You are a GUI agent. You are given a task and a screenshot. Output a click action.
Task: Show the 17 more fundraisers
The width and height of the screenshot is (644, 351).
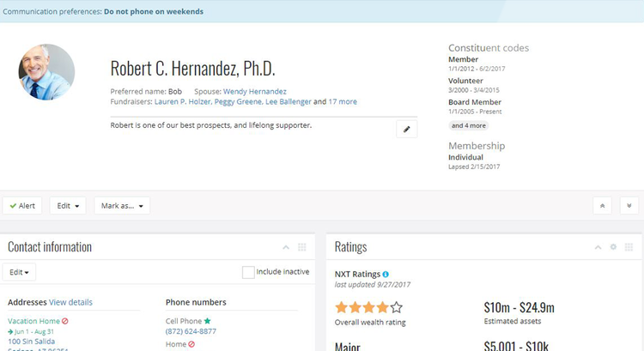[x=343, y=101]
